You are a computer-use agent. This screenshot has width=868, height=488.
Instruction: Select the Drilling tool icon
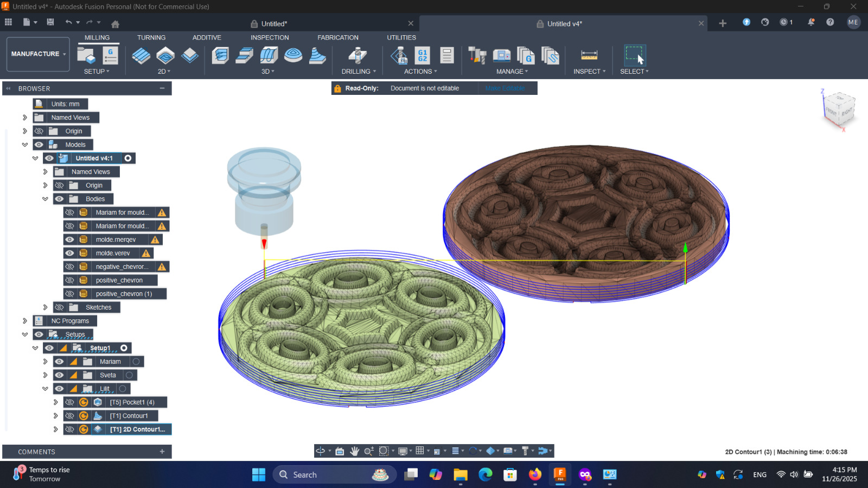[x=357, y=55]
